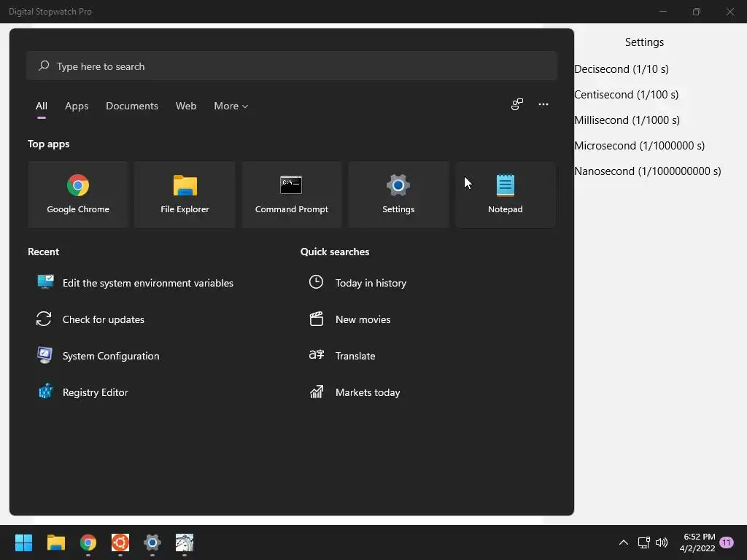The width and height of the screenshot is (747, 560).
Task: Click the search box field
Action: 292,66
